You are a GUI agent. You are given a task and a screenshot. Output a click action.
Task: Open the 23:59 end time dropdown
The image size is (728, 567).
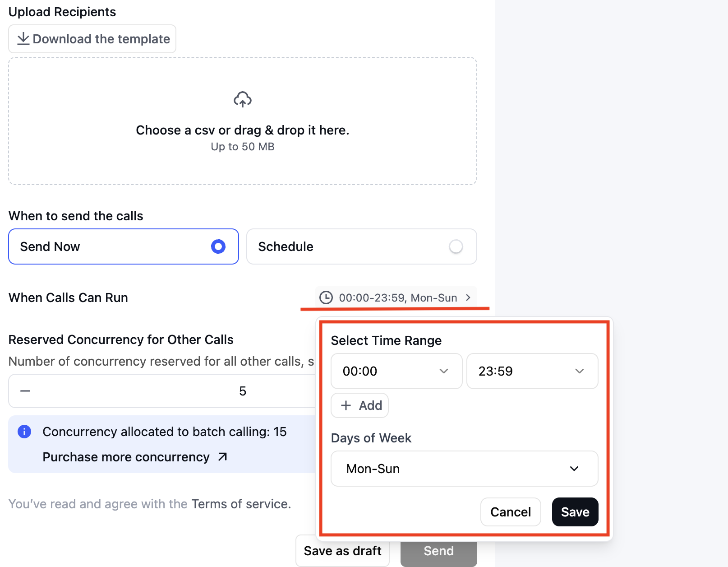click(532, 371)
